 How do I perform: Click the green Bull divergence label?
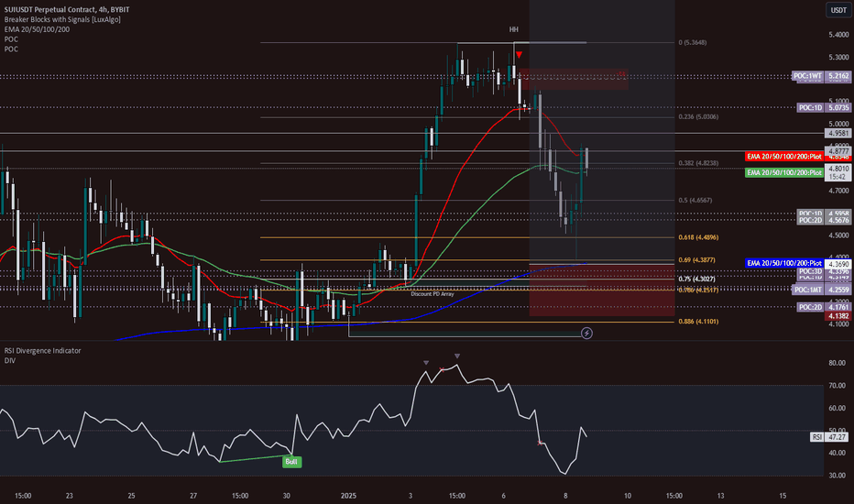pyautogui.click(x=291, y=462)
